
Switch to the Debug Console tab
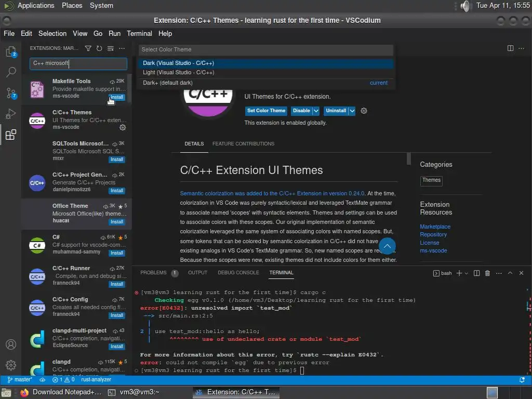coord(238,273)
